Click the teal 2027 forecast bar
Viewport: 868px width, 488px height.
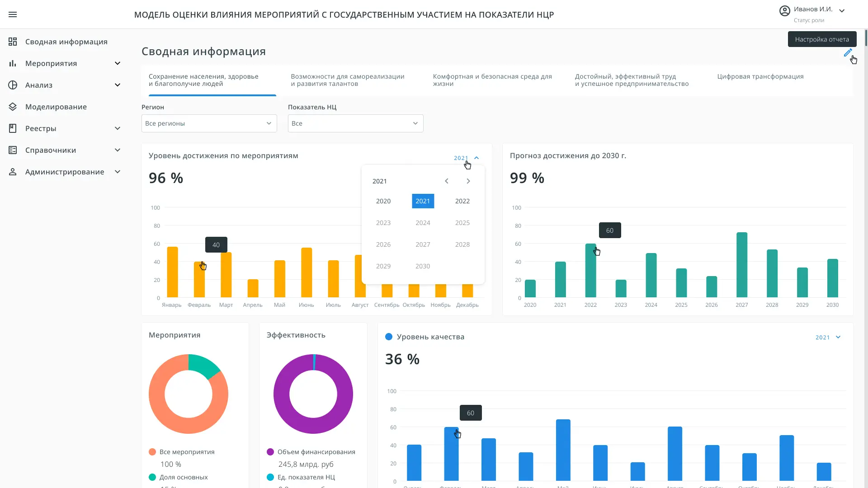(741, 265)
